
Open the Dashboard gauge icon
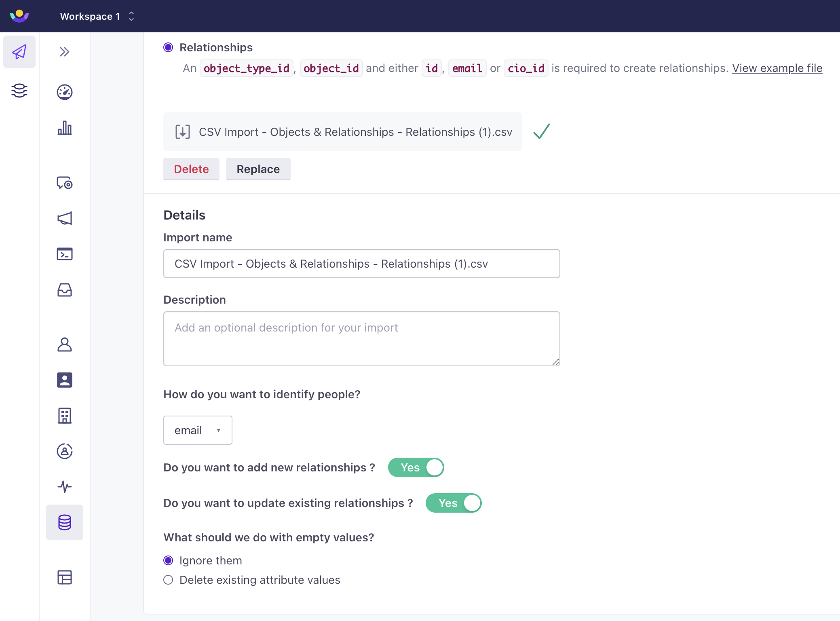pyautogui.click(x=65, y=92)
